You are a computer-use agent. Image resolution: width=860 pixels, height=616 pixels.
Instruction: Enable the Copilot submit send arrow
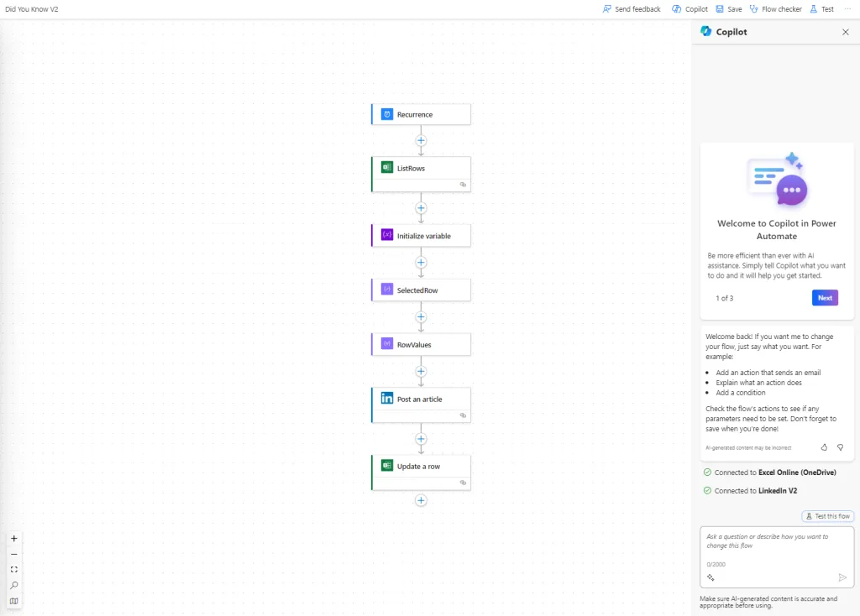(842, 577)
